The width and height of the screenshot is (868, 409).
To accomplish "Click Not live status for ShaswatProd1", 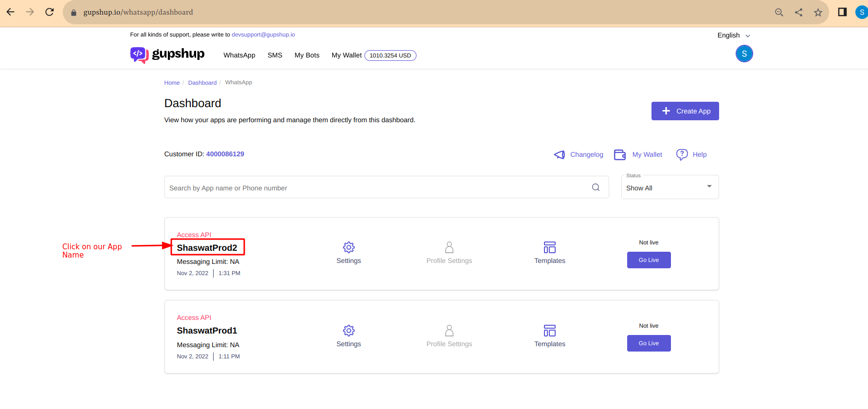I will (649, 326).
